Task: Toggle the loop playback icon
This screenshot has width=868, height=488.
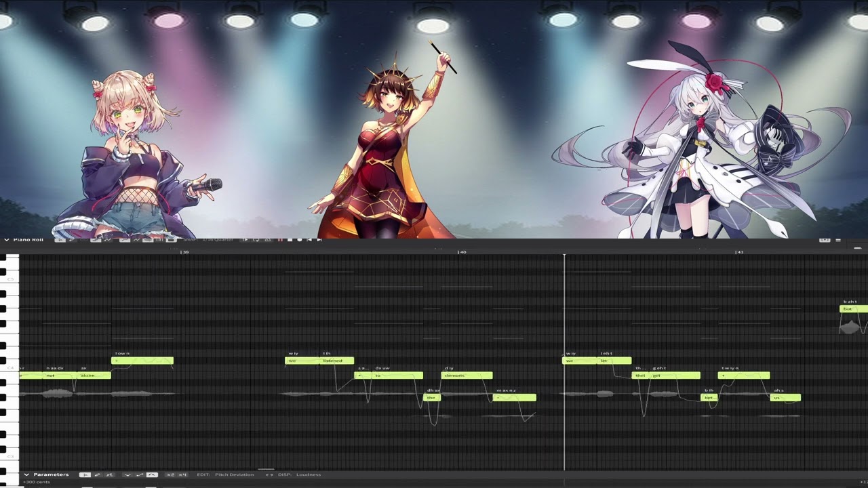Action: tap(256, 240)
